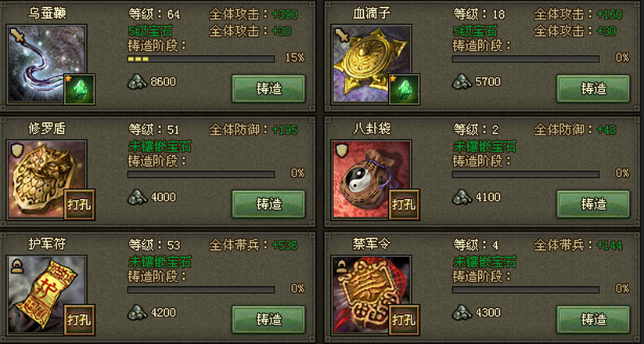644x344 pixels.
Task: Click the 打孔 socket icon on 修罗盾
Action: click(x=80, y=205)
